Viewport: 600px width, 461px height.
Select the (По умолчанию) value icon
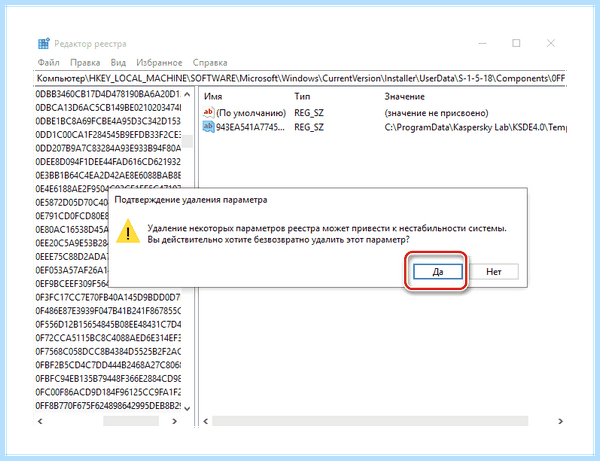click(208, 112)
